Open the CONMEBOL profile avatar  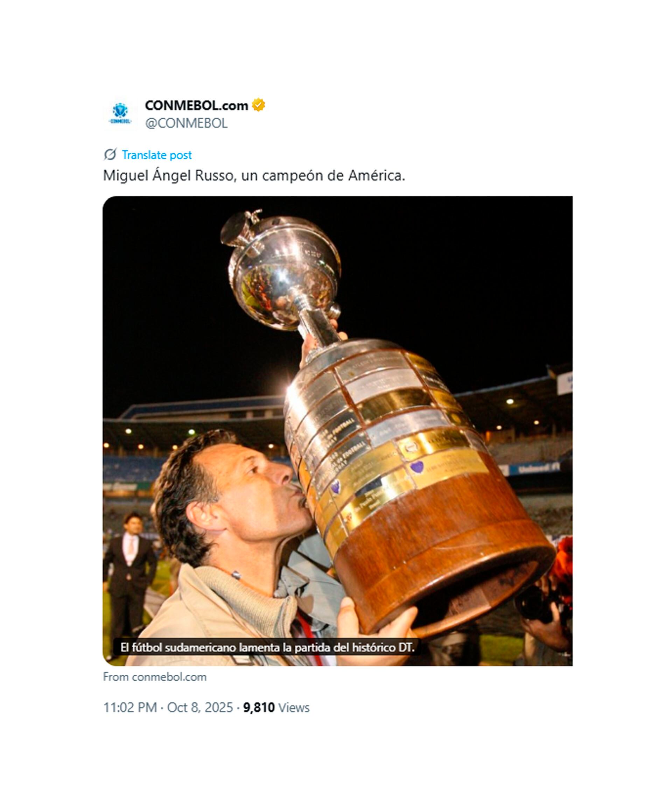(120, 114)
